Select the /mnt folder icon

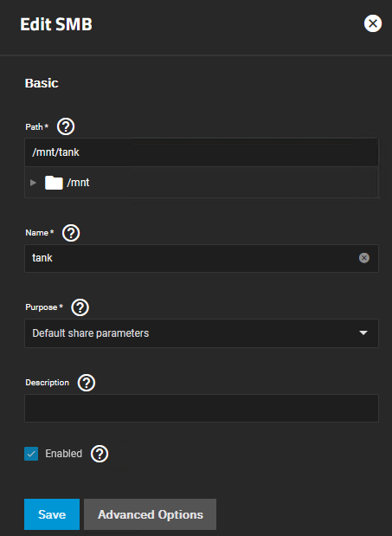54,183
